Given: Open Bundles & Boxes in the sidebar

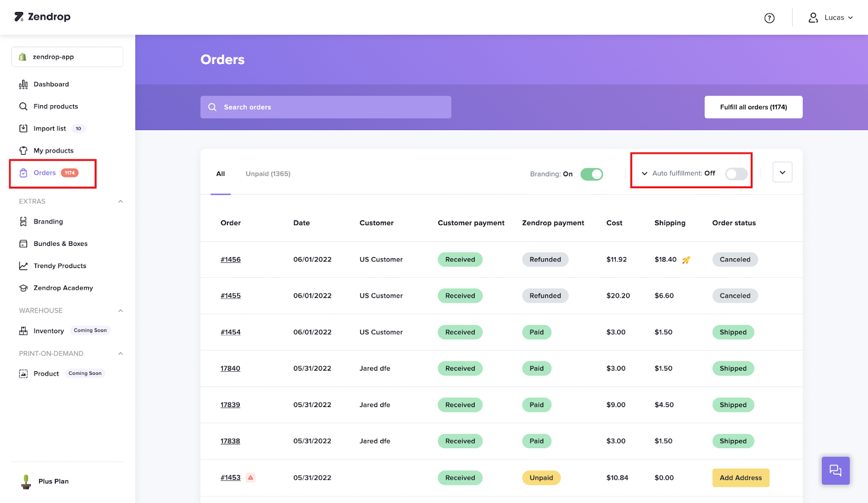Looking at the screenshot, I should (x=60, y=244).
